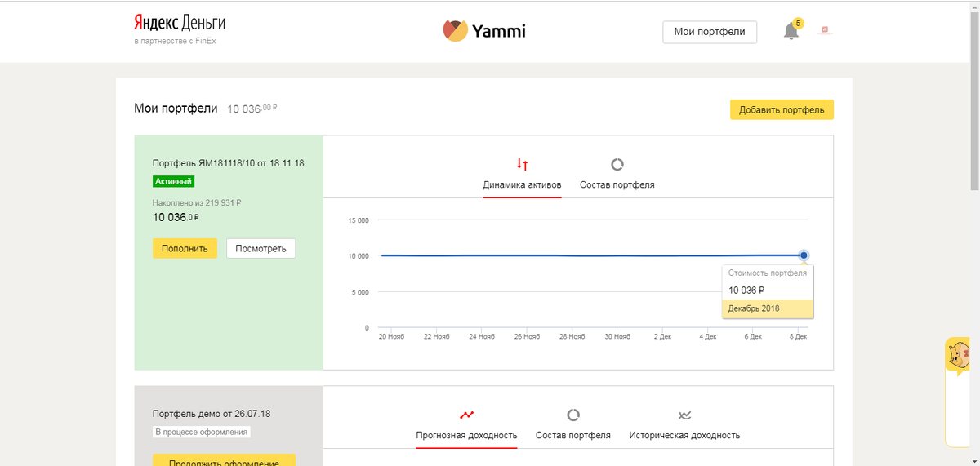
Task: Click the 30 Нояб axis label
Action: click(617, 336)
